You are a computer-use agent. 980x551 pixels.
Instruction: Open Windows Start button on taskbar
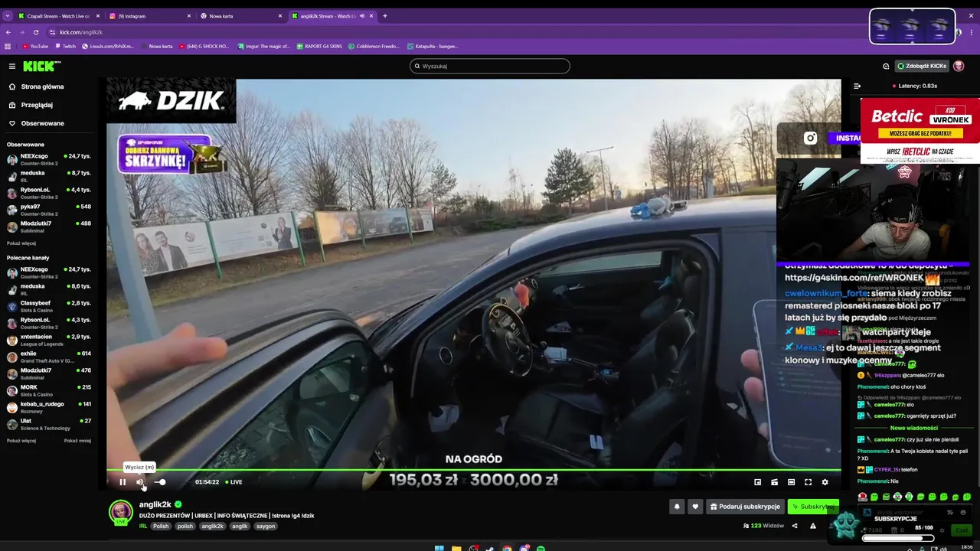click(x=439, y=548)
